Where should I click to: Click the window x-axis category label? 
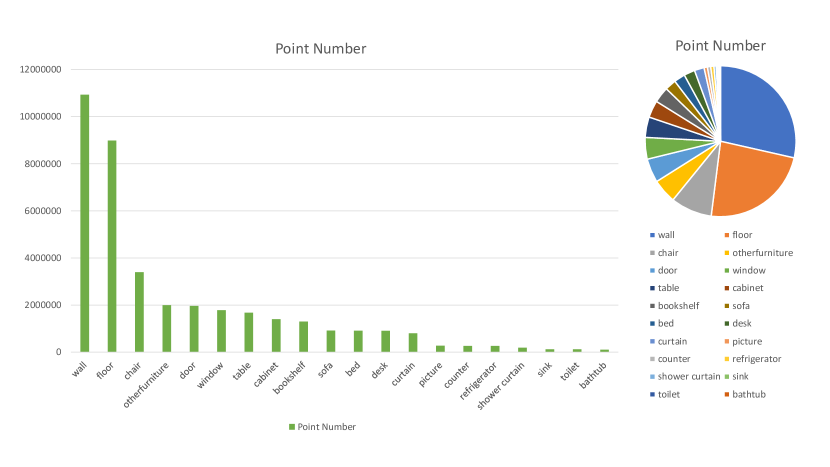[x=210, y=373]
